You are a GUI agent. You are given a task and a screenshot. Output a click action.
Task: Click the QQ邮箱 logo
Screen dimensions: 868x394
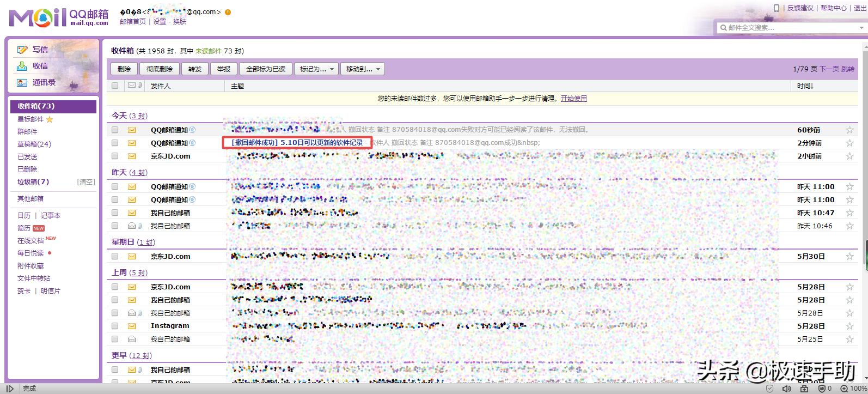pyautogui.click(x=59, y=17)
